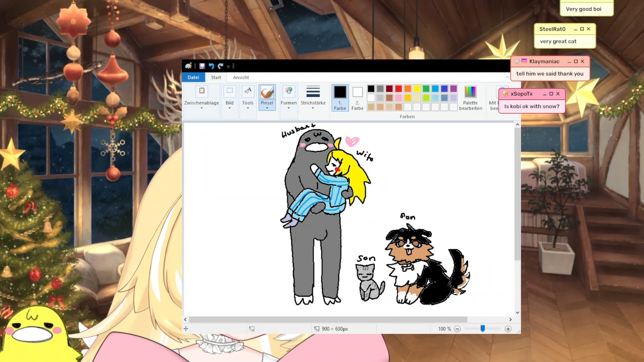The image size is (644, 362).
Task: Zoom in with the plus button
Action: click(508, 329)
